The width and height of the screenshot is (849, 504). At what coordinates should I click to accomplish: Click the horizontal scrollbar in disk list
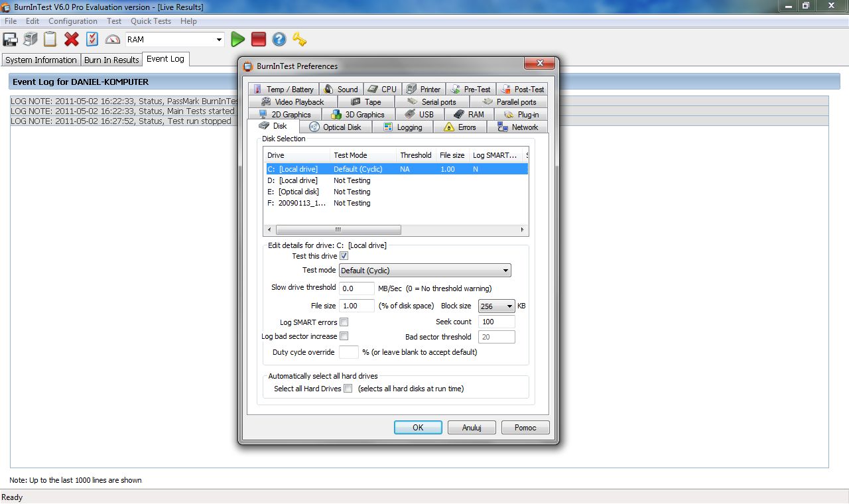[x=338, y=230]
